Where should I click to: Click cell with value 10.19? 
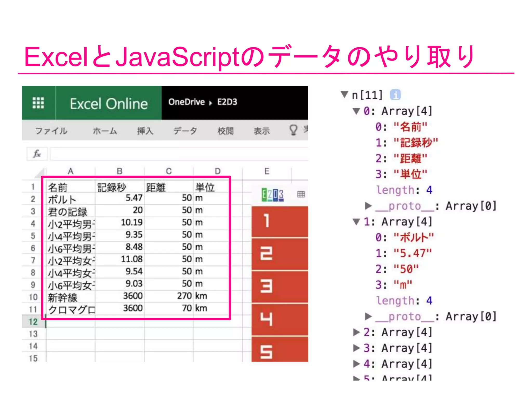pyautogui.click(x=119, y=223)
